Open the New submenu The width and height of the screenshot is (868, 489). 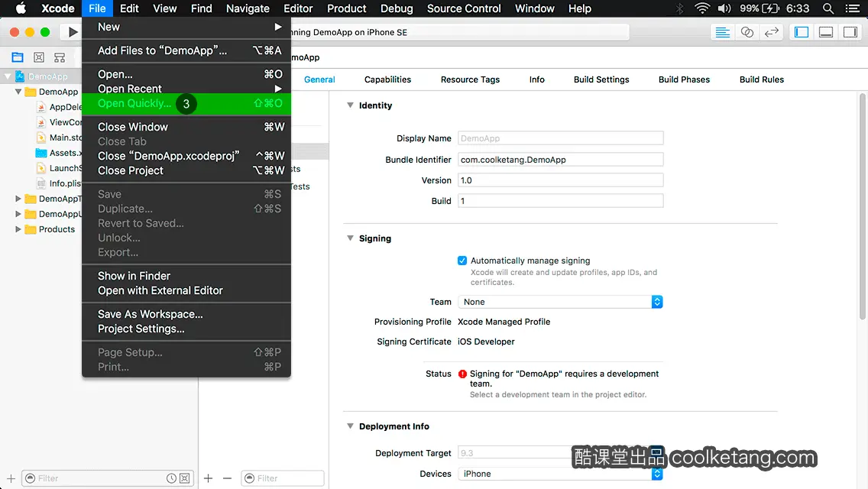click(x=186, y=27)
